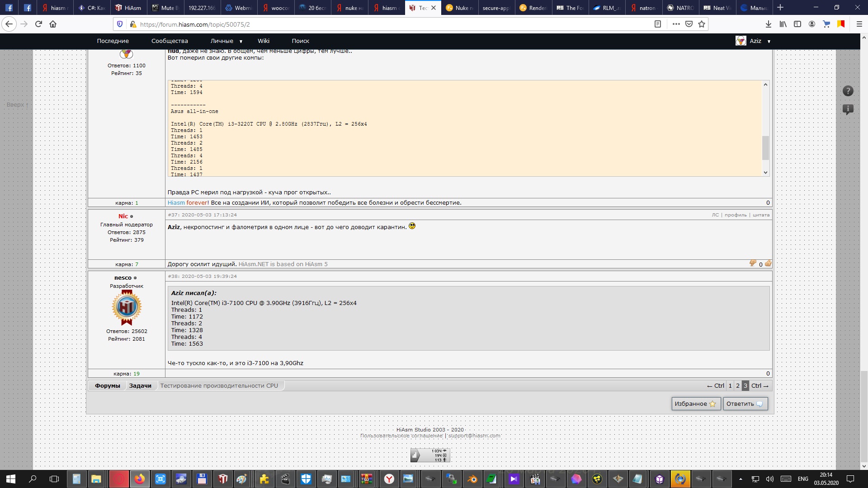The width and height of the screenshot is (868, 488).
Task: Open Aziz user account dropdown
Action: tap(755, 41)
